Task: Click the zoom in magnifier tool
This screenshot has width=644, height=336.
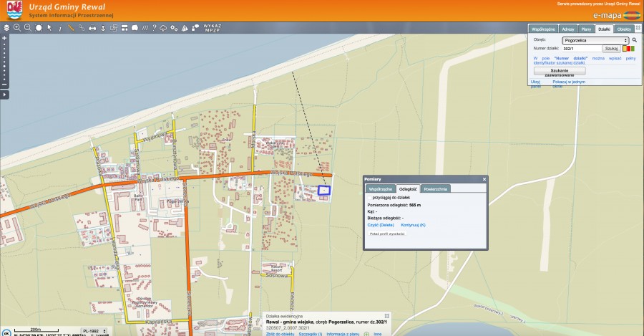Action: click(x=17, y=28)
